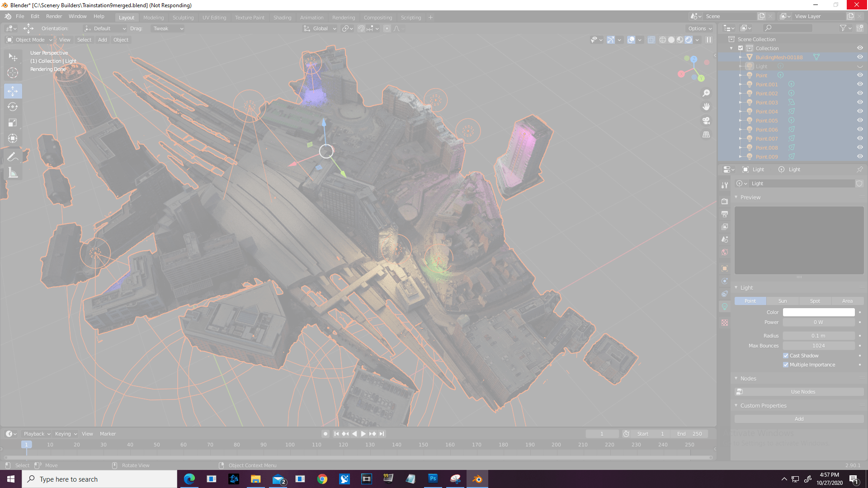Viewport: 868px width, 488px height.
Task: Click the Cursor tool icon
Action: (13, 73)
